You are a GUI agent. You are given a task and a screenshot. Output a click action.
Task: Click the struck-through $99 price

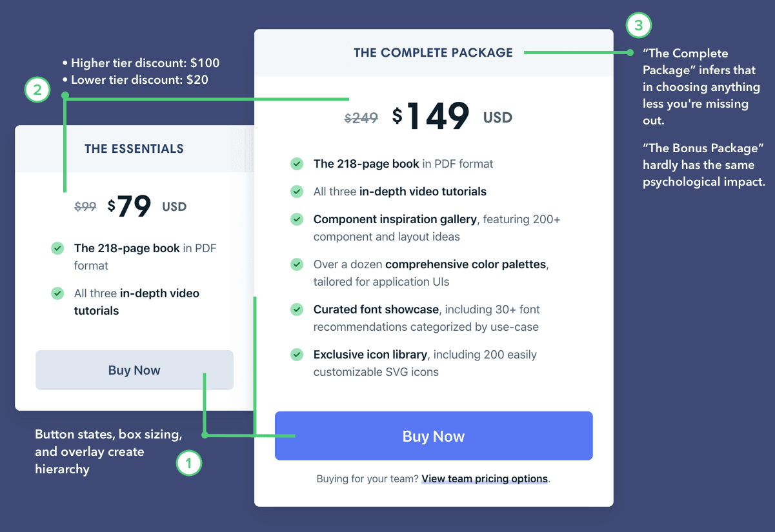pyautogui.click(x=85, y=207)
